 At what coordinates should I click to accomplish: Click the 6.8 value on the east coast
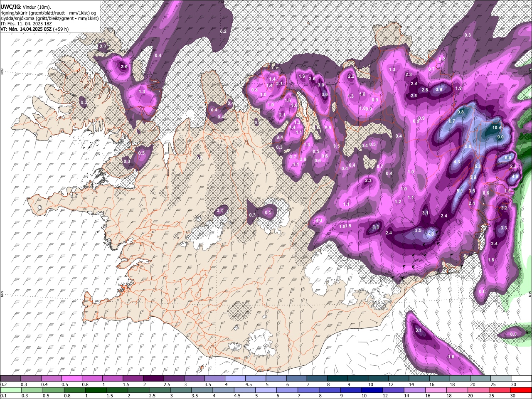(507, 158)
